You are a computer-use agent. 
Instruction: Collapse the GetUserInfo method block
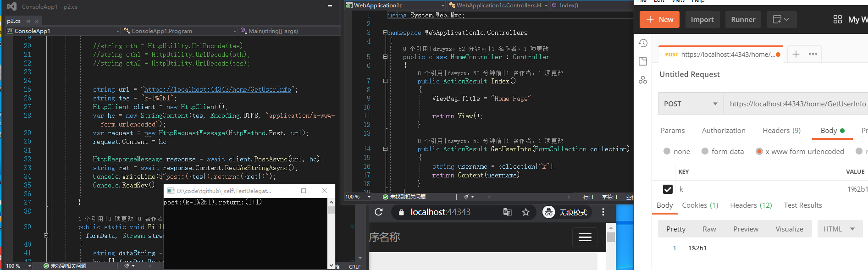pyautogui.click(x=385, y=149)
